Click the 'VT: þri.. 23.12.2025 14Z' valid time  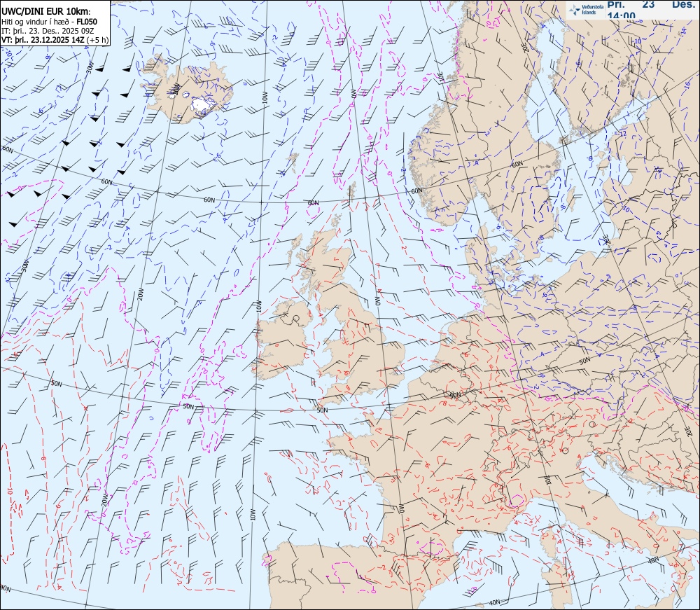(x=43, y=40)
